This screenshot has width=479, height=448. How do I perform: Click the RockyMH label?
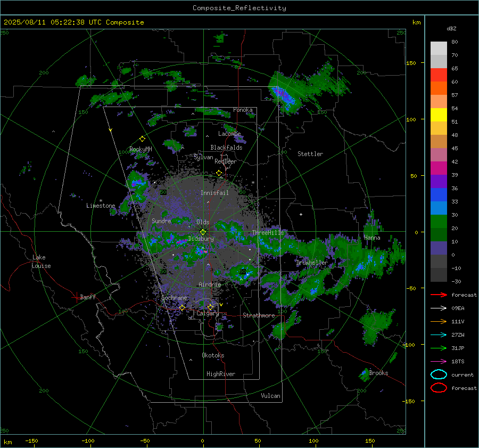tap(141, 149)
